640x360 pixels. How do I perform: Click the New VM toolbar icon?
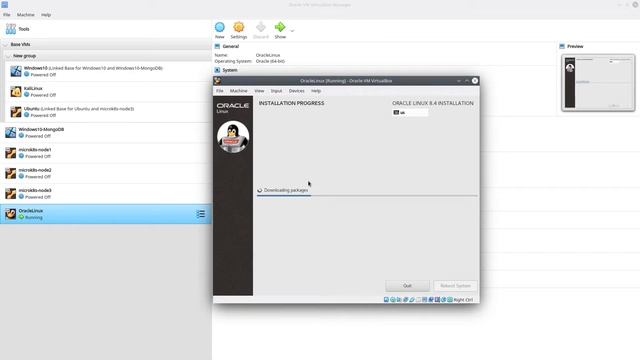[220, 27]
